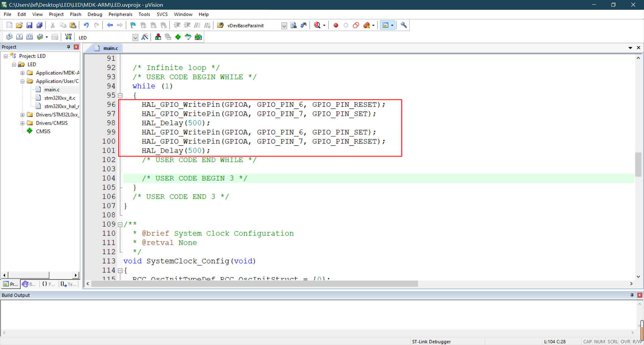Image resolution: width=644 pixels, height=345 pixels.
Task: Select main.c in project tree
Action: click(x=52, y=89)
